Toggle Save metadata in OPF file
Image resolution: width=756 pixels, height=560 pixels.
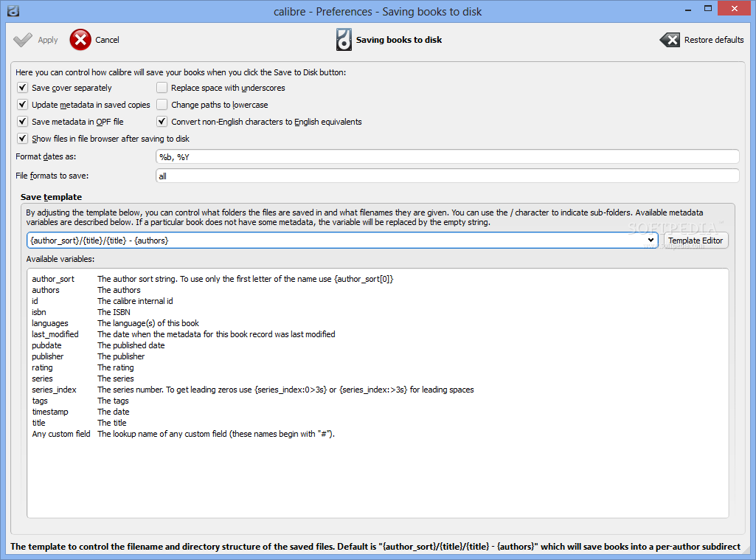pos(22,121)
